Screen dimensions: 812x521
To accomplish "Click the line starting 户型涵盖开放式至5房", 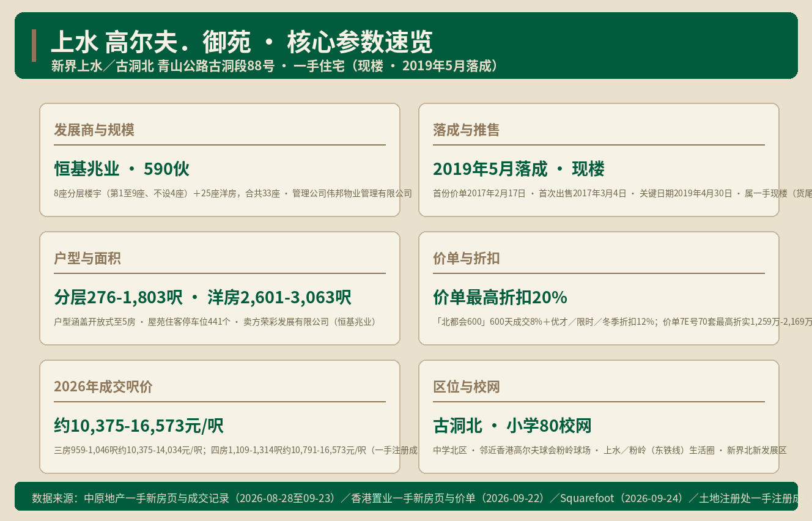I will pos(215,322).
